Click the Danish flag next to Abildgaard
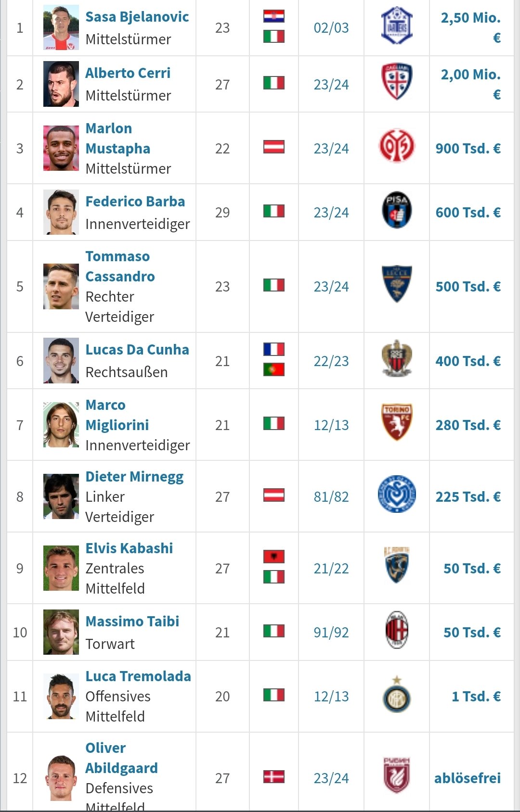Image resolution: width=520 pixels, height=812 pixels. [274, 777]
